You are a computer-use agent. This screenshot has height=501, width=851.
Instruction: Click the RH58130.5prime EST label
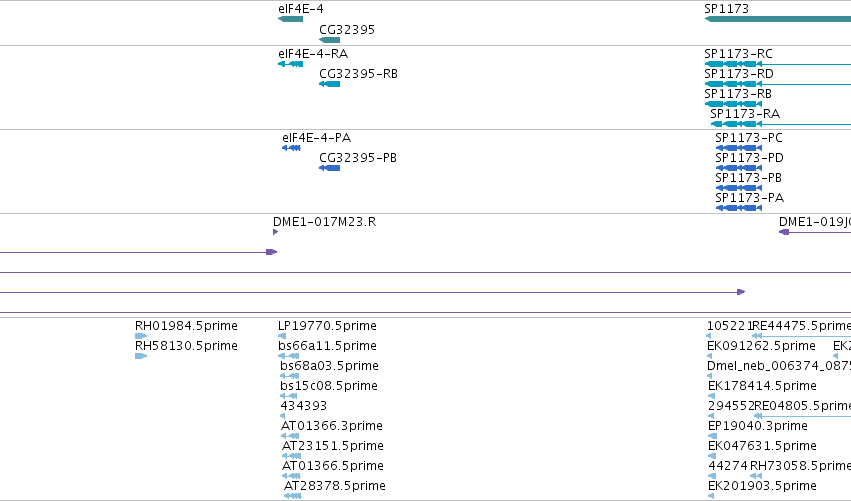click(186, 346)
